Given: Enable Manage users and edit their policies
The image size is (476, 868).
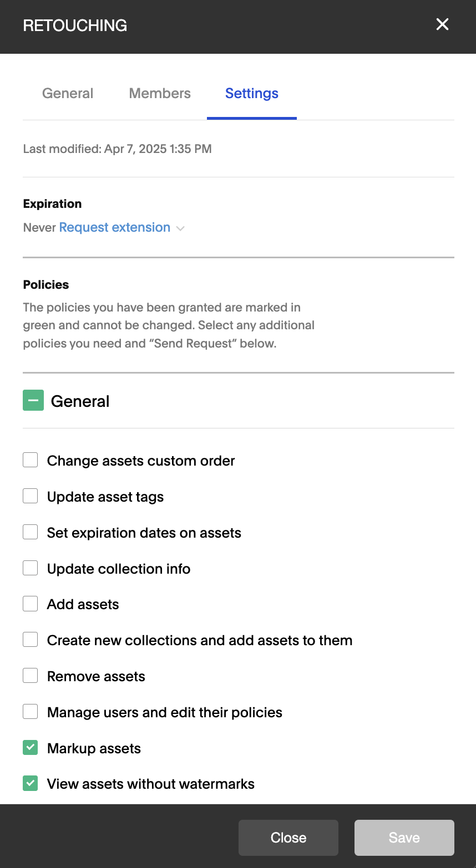Looking at the screenshot, I should (x=31, y=712).
